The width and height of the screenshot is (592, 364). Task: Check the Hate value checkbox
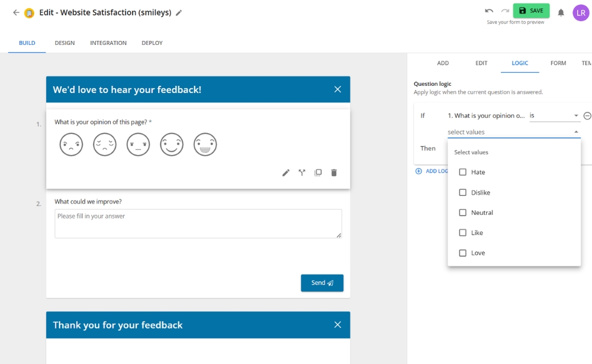point(464,172)
